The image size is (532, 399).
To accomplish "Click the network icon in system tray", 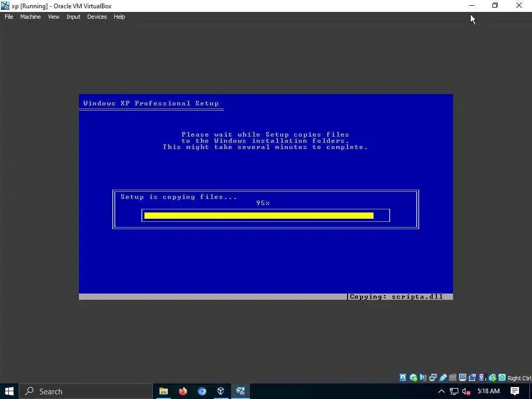I will (x=454, y=391).
